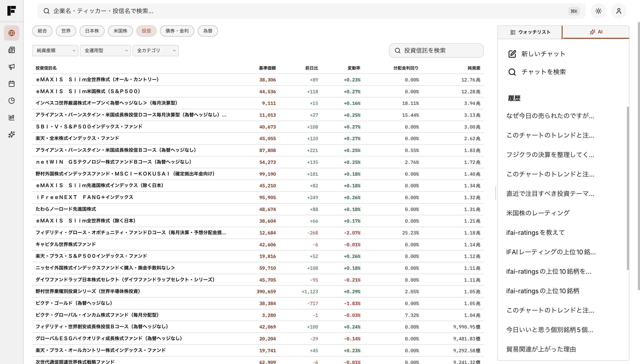Open the candlestick chart icon in sidebar
640x364 pixels.
pos(11,118)
